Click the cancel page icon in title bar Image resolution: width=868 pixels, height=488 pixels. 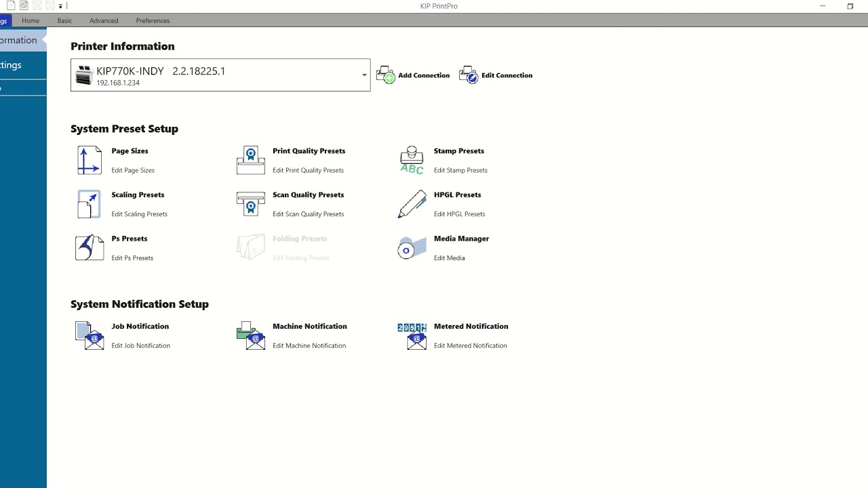pyautogui.click(x=24, y=5)
